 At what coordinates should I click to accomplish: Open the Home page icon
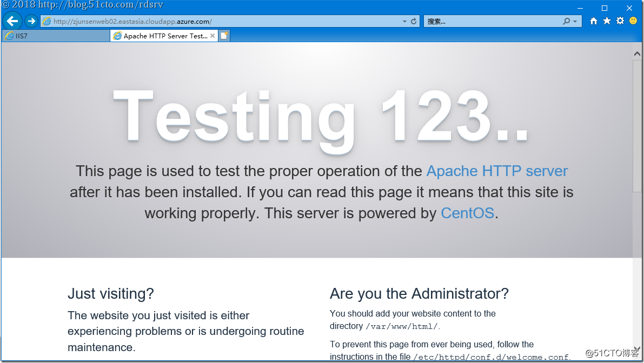tap(594, 21)
